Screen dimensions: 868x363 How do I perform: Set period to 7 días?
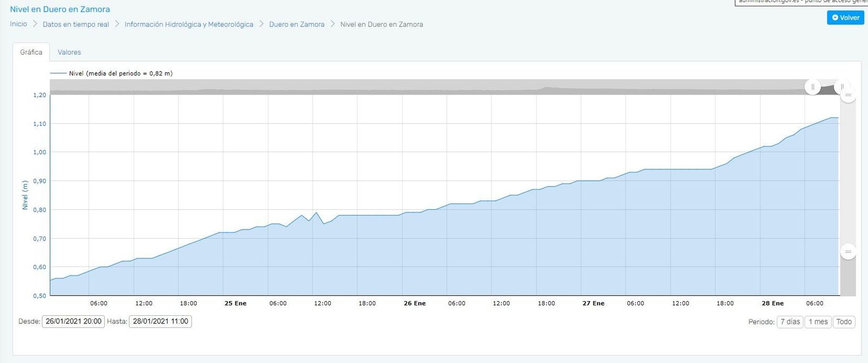click(790, 322)
